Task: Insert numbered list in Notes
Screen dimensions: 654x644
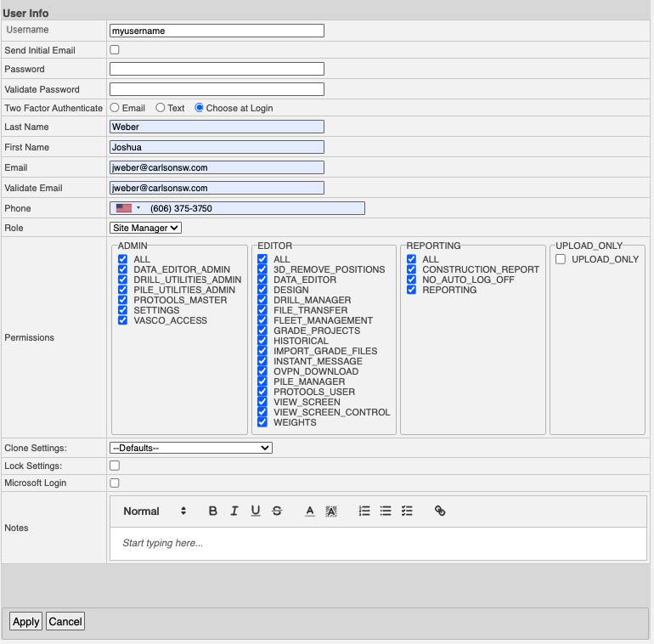Action: (x=364, y=511)
